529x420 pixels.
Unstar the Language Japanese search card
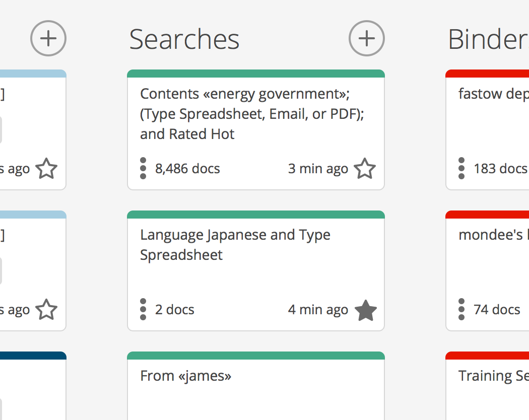click(366, 310)
